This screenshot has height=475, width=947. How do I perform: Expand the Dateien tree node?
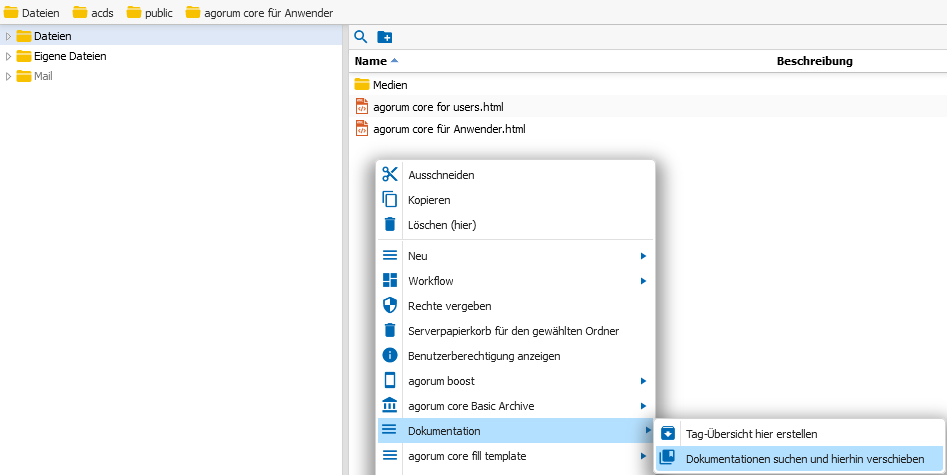click(x=8, y=36)
